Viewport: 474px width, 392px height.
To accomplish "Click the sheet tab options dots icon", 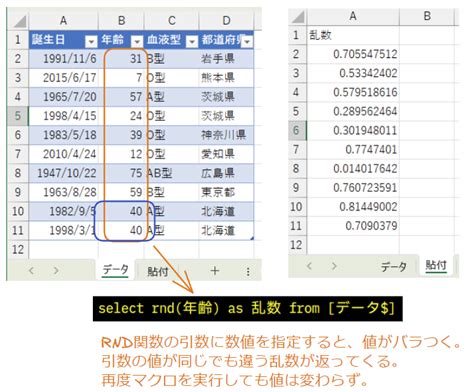I will pos(248,271).
